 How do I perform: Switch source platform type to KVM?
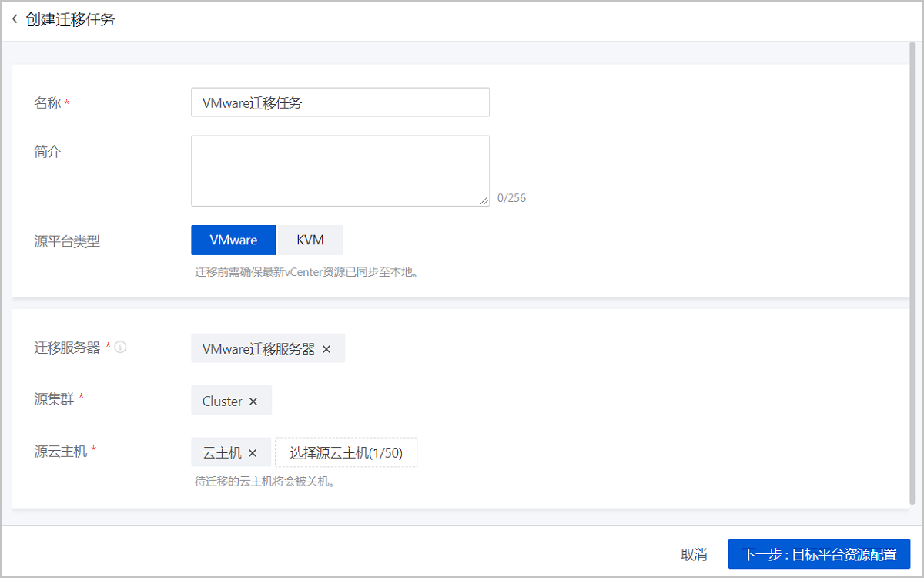tap(310, 240)
